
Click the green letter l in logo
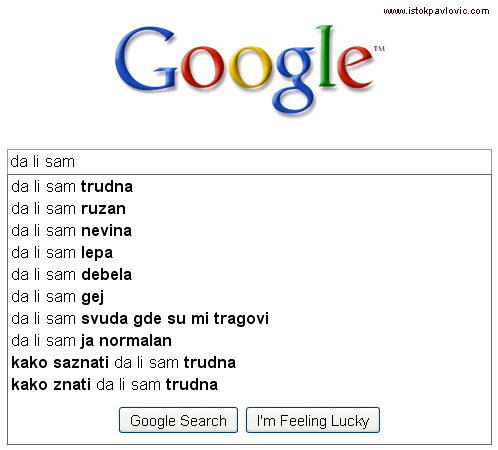(326, 55)
